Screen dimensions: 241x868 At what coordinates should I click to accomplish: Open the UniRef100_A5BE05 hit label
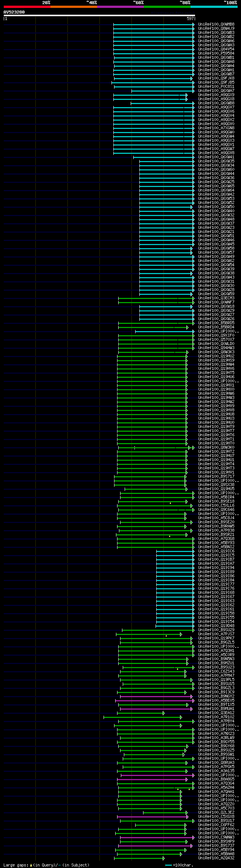point(216,701)
